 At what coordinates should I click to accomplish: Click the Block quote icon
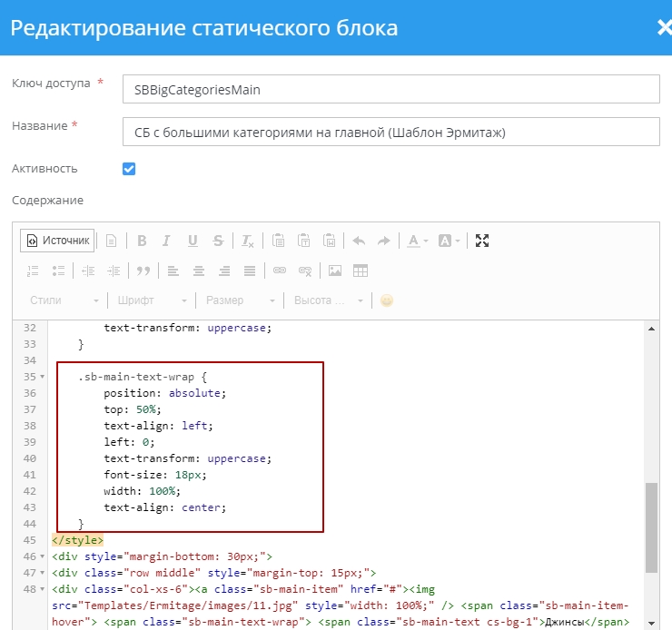pos(143,271)
